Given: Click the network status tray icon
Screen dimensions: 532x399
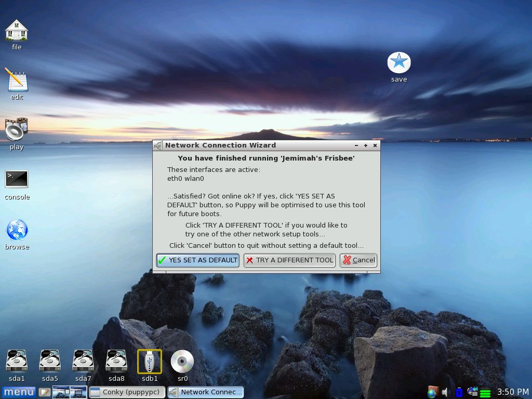Looking at the screenshot, I should point(472,392).
